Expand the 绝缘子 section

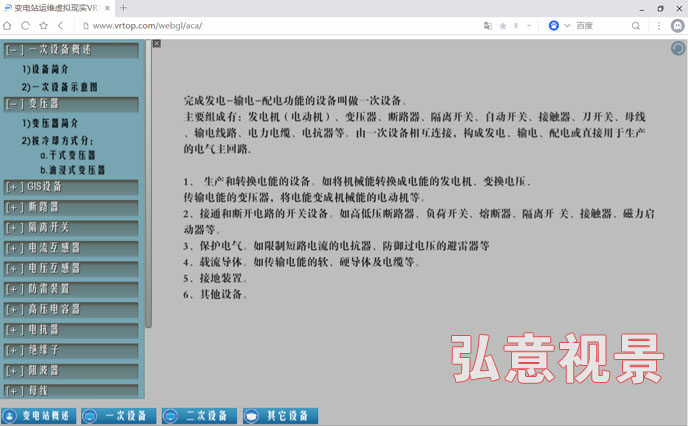(71, 350)
